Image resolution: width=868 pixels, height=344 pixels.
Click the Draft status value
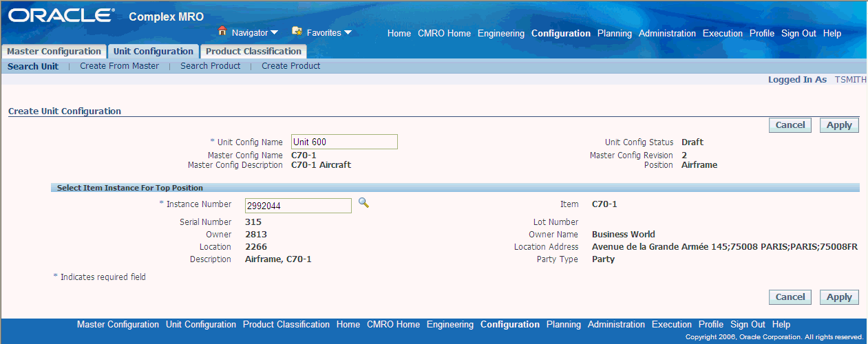692,142
